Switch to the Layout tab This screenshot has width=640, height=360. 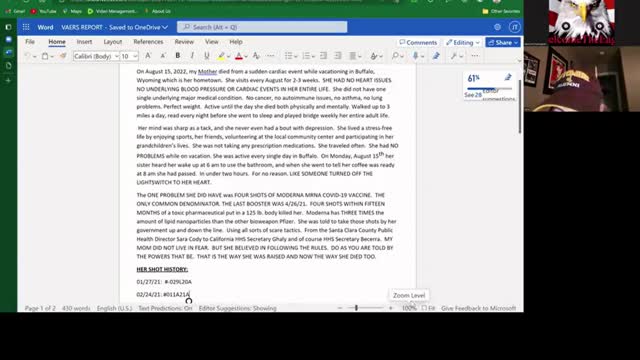113,42
